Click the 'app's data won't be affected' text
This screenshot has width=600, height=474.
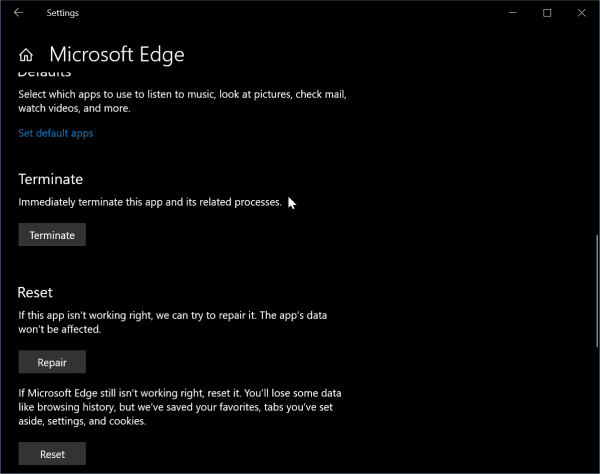(x=173, y=322)
